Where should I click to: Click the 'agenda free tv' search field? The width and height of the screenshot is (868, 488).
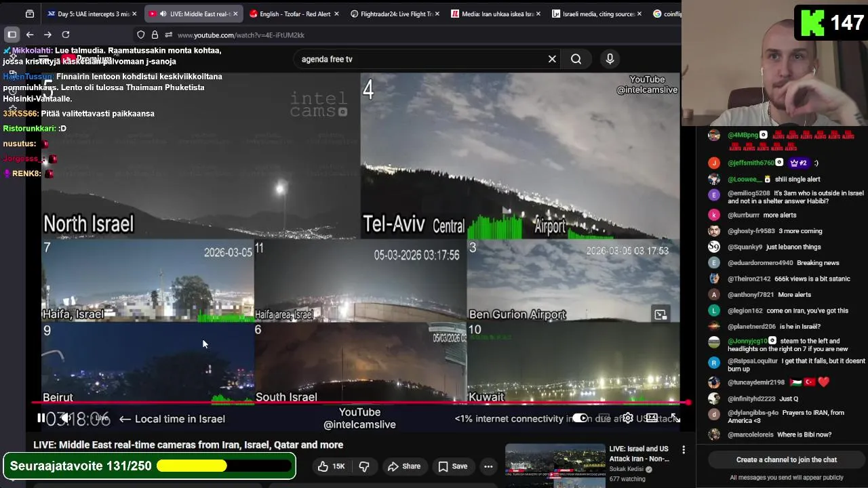420,59
